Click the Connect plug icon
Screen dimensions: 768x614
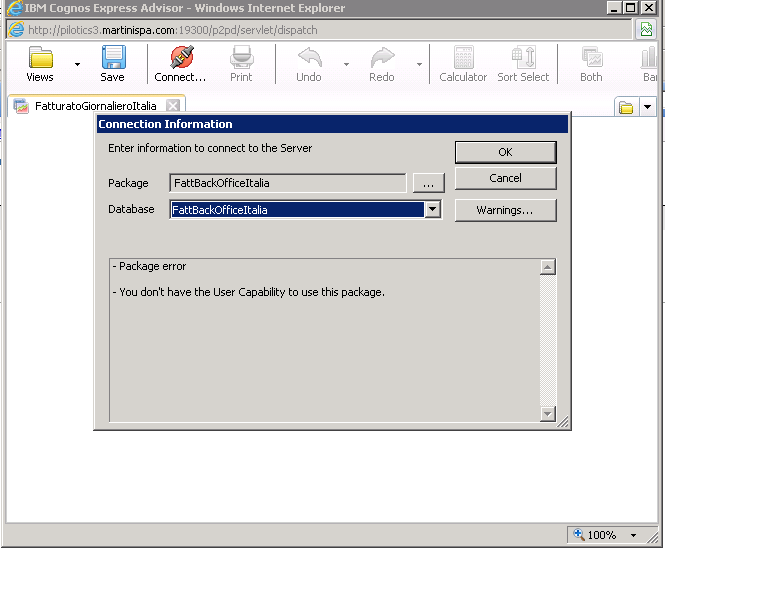pyautogui.click(x=182, y=57)
